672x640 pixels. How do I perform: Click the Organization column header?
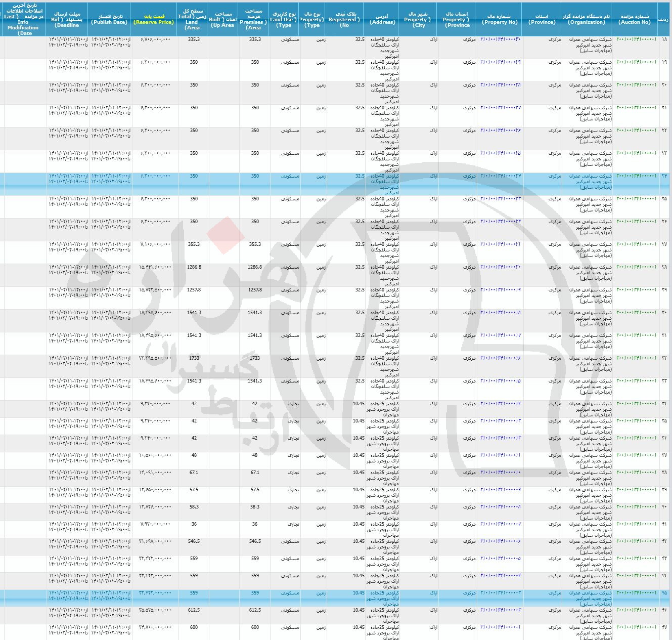587,19
